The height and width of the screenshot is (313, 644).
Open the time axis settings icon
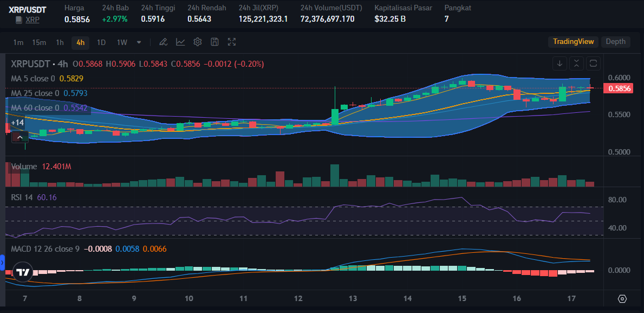622,299
